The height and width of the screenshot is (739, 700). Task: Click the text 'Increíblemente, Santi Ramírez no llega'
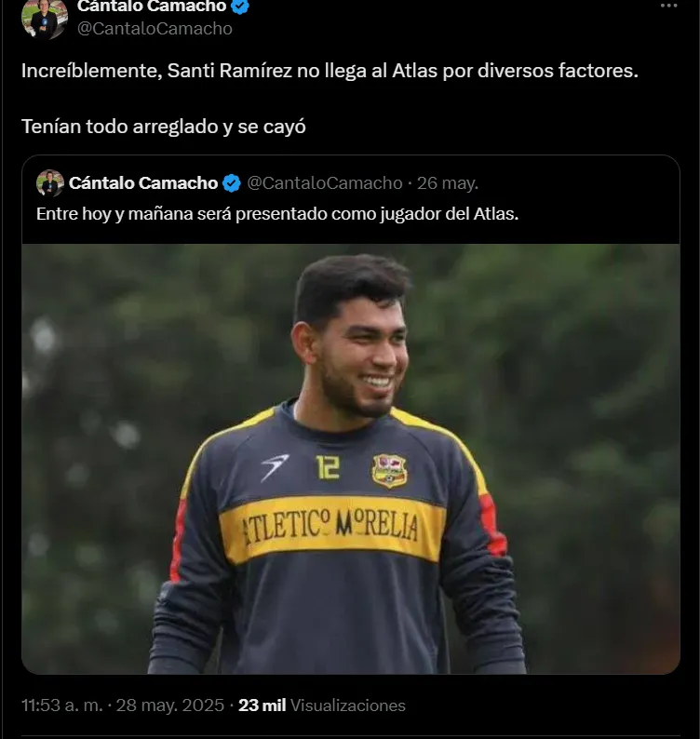tap(186, 72)
